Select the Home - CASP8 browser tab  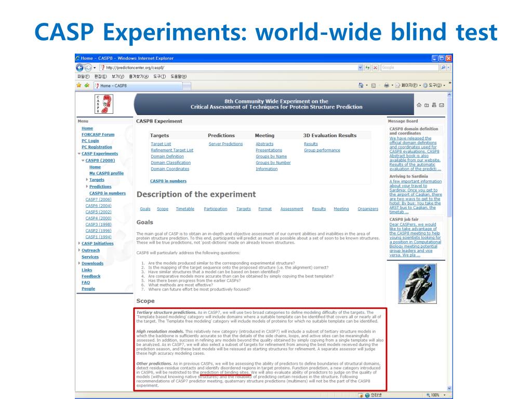[x=138, y=86]
